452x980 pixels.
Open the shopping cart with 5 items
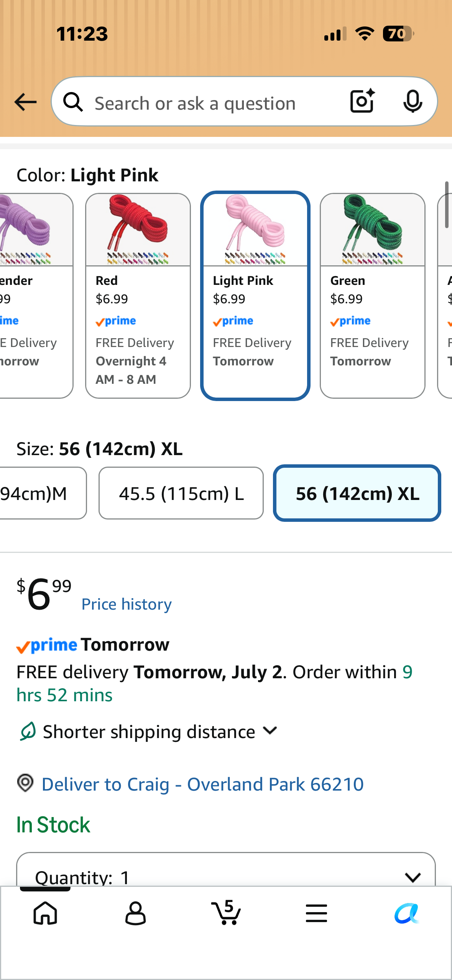226,912
